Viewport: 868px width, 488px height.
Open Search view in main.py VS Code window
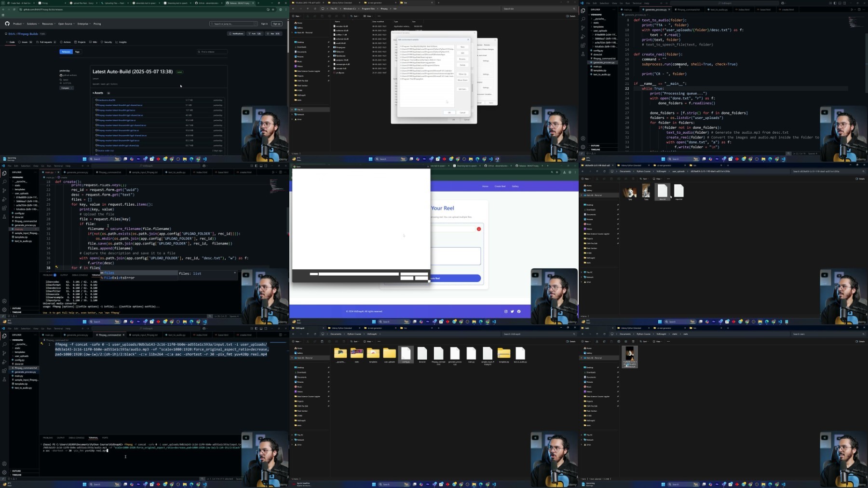click(x=4, y=182)
